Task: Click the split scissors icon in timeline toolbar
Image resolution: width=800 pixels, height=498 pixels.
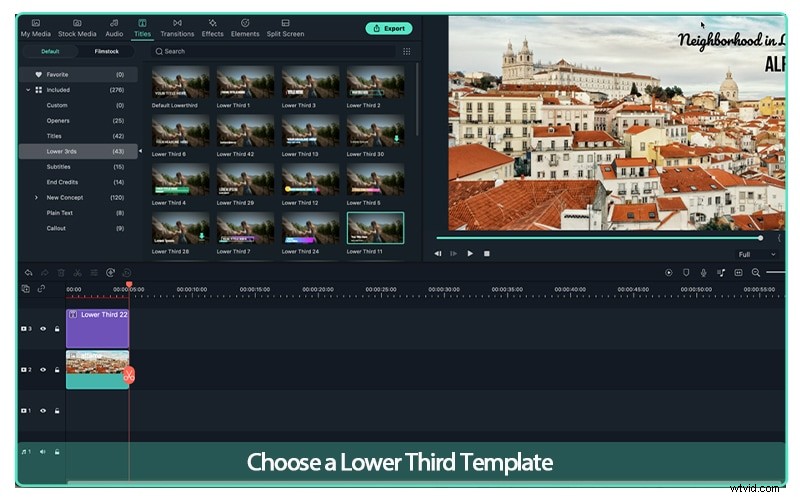Action: tap(78, 272)
